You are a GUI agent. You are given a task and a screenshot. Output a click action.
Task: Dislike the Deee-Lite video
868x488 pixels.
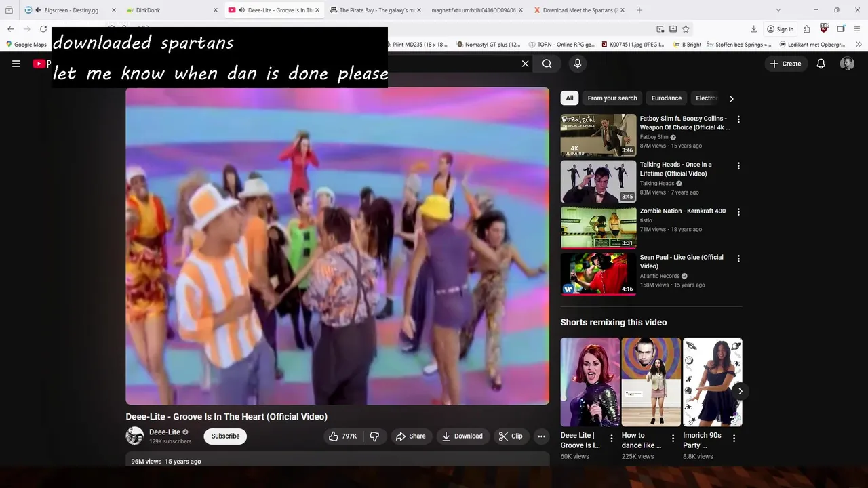point(374,436)
